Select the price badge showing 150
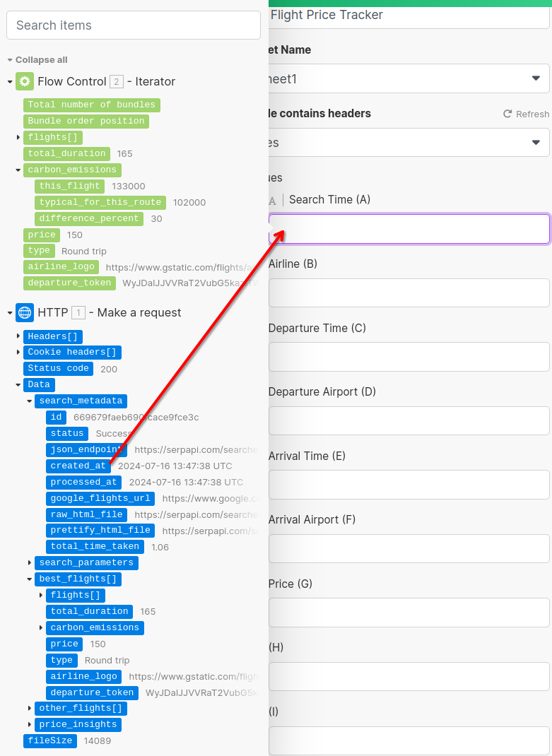This screenshot has height=756, width=552. pyautogui.click(x=41, y=234)
